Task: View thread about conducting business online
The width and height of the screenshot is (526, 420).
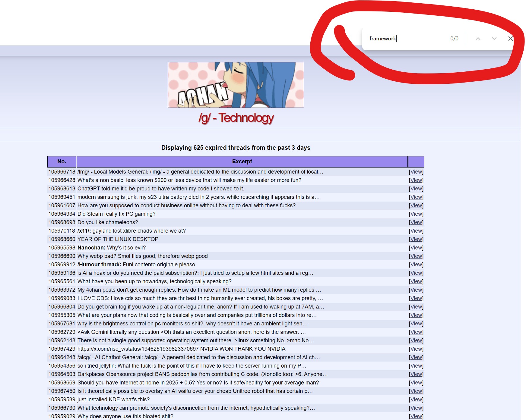Action: [416, 205]
